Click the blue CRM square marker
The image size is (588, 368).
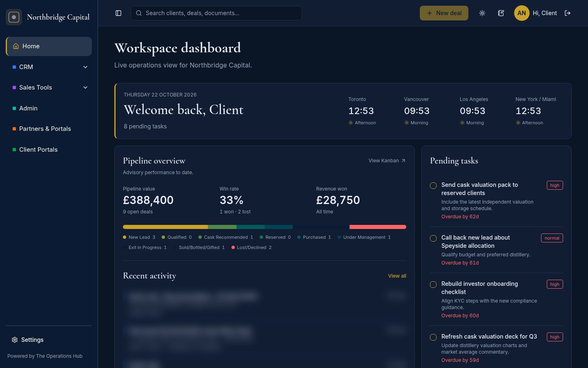tap(14, 67)
